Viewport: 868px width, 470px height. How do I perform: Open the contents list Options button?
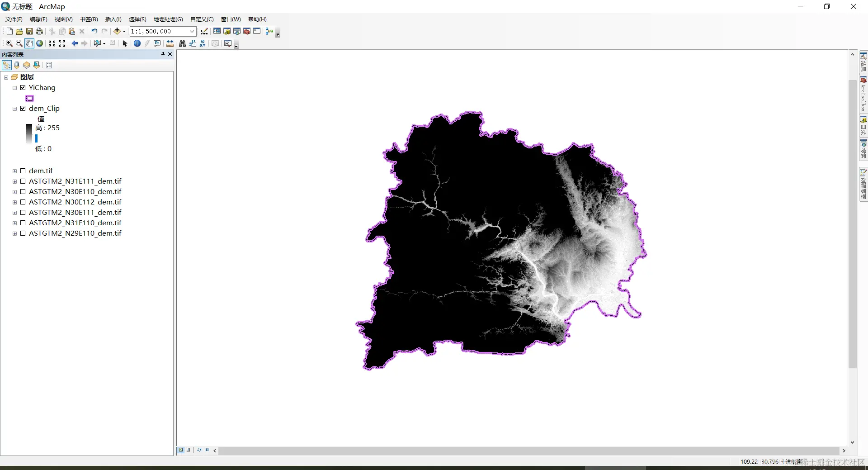point(49,65)
